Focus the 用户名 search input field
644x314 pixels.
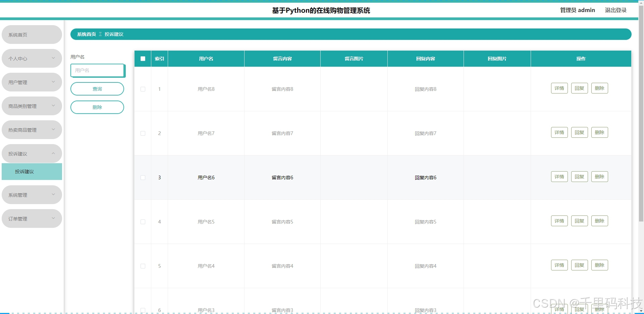(97, 70)
